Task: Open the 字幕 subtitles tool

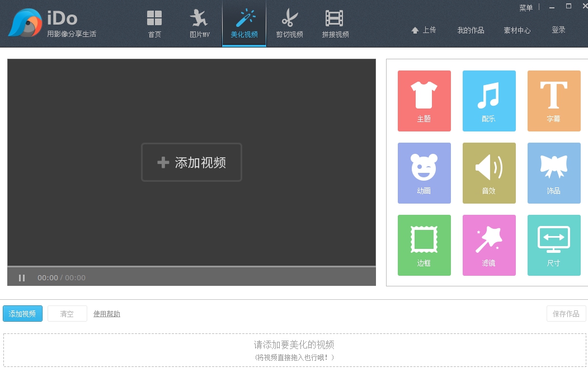Action: click(x=554, y=101)
